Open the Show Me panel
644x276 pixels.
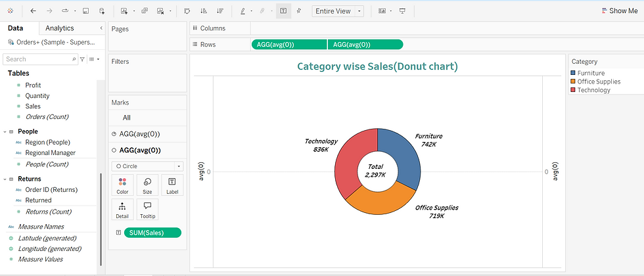pyautogui.click(x=620, y=11)
